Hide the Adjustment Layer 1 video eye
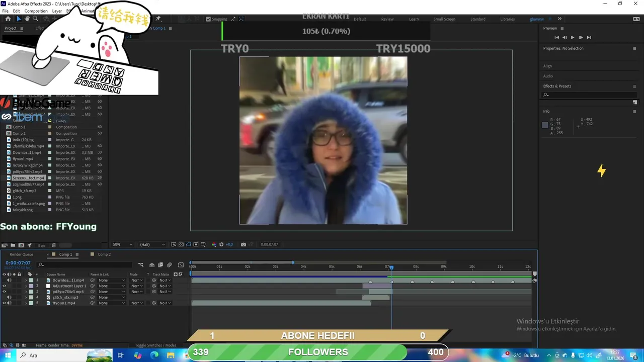The width and height of the screenshot is (644, 362). (x=4, y=286)
